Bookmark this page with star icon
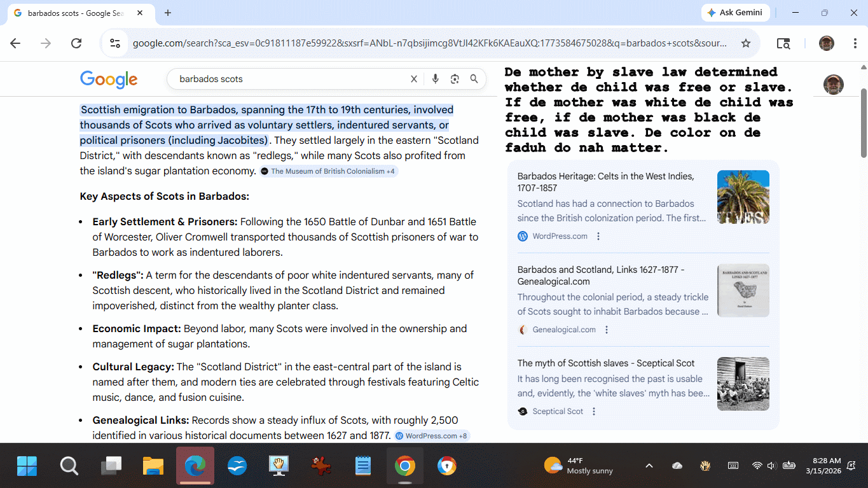 (746, 43)
